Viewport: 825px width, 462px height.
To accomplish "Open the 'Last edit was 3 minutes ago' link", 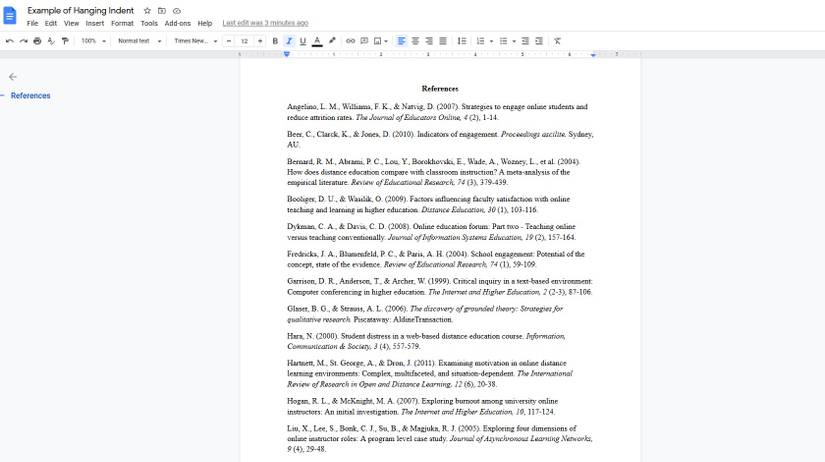I will [265, 23].
